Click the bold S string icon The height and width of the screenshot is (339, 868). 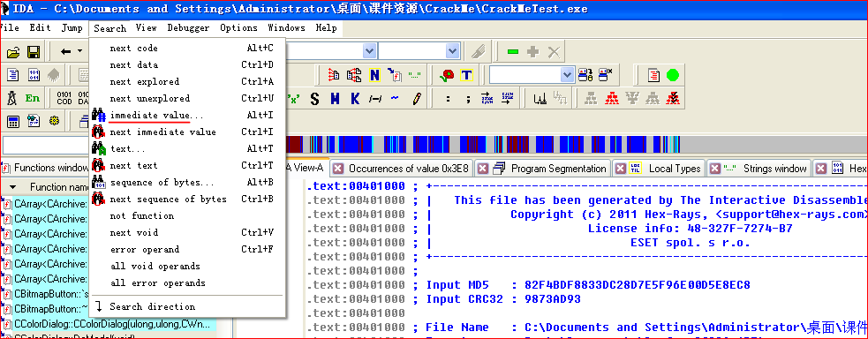(x=314, y=99)
